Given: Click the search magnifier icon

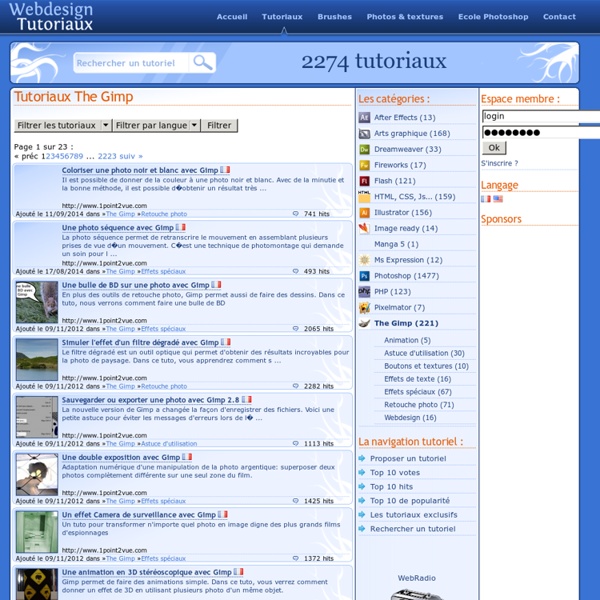Looking at the screenshot, I should [202, 62].
